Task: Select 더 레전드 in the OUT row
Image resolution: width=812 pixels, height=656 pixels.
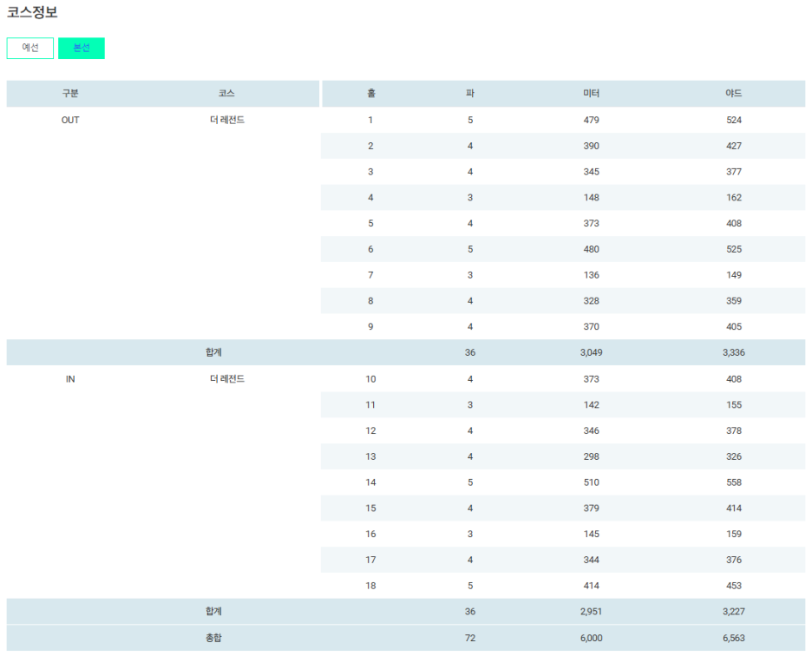Action: pos(226,120)
